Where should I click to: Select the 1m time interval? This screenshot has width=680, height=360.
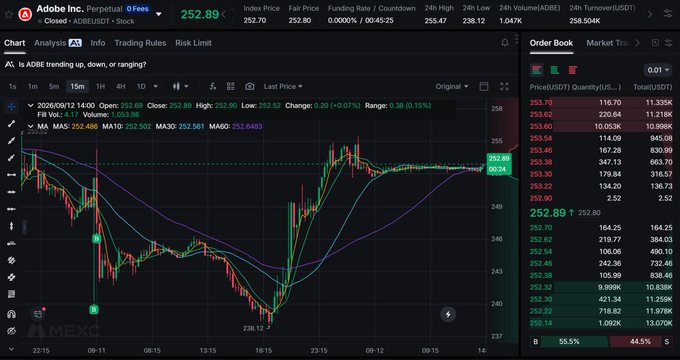tap(33, 86)
